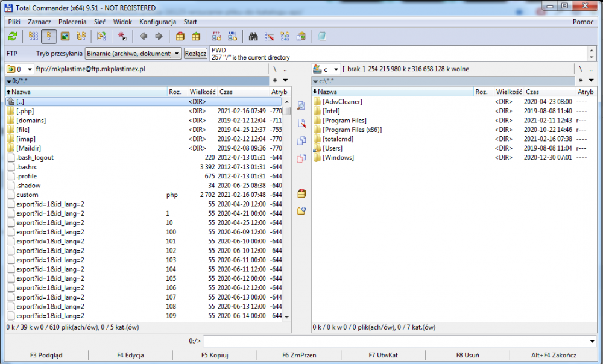The height and width of the screenshot is (364, 603).
Task: Open the Synchronize directories icon
Action: [285, 37]
